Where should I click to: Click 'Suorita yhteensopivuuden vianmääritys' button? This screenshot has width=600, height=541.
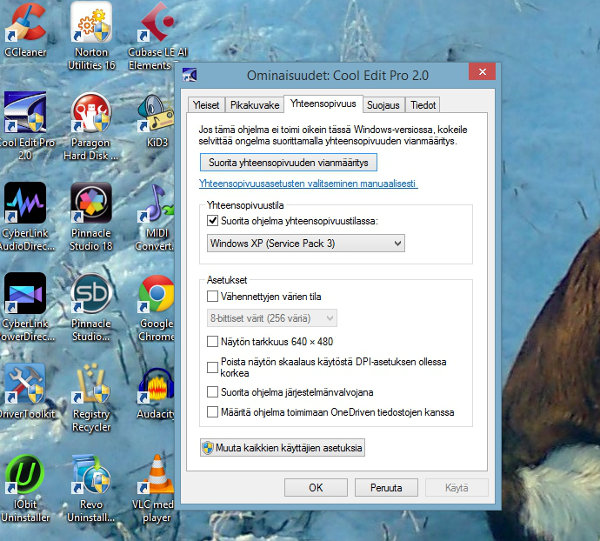coord(289,162)
